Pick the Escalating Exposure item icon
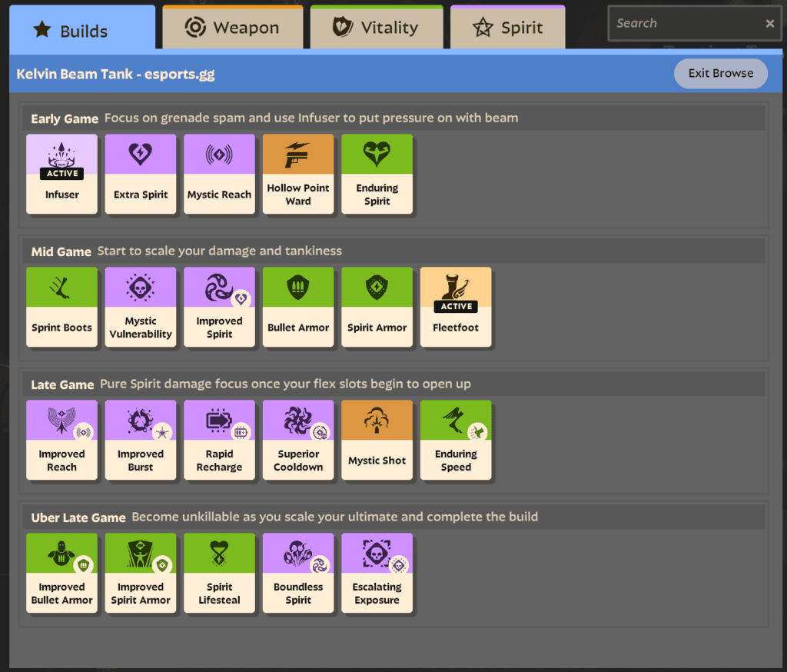This screenshot has width=787, height=672. click(377, 572)
